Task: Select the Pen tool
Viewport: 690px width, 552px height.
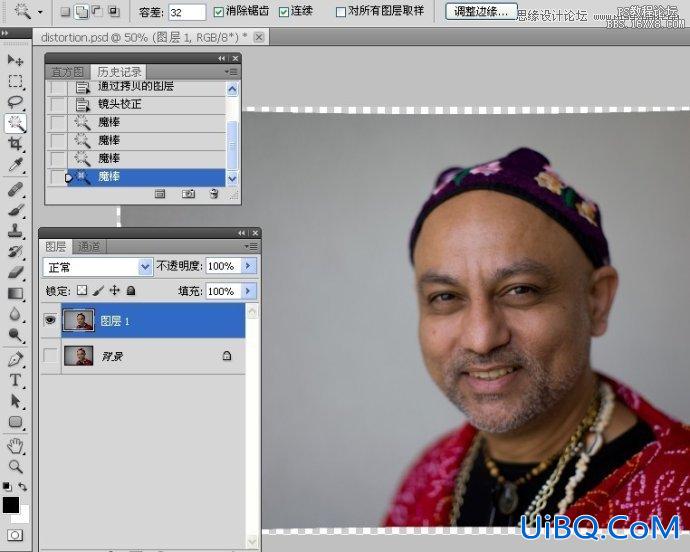Action: click(15, 360)
